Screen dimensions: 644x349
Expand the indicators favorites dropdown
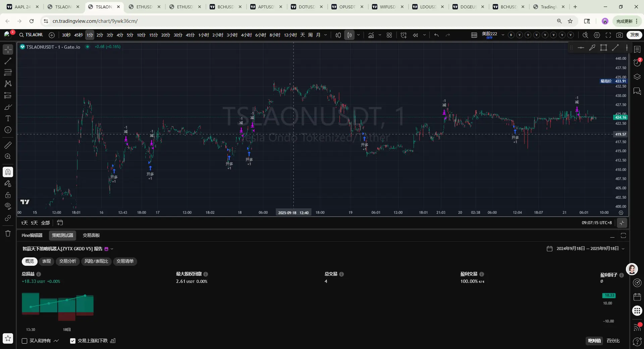[380, 35]
